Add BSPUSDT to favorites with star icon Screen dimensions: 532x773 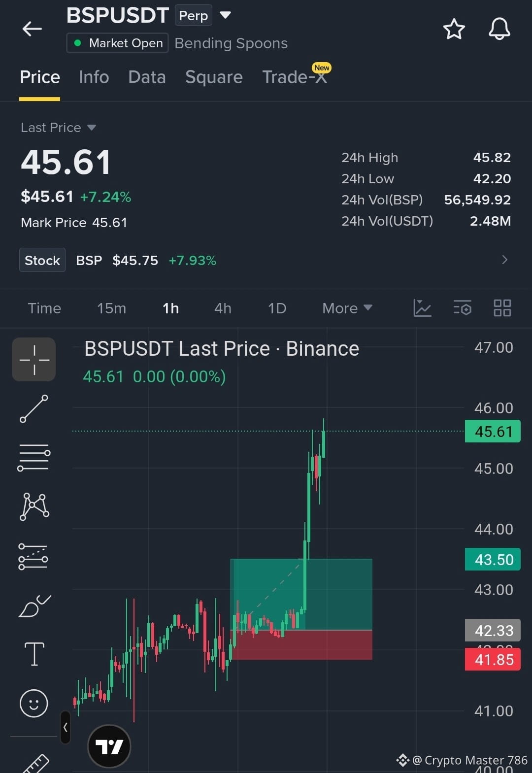point(454,29)
